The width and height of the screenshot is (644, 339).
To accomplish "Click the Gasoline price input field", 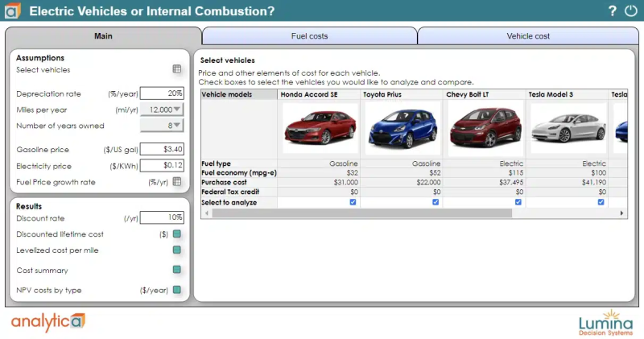I will point(162,149).
